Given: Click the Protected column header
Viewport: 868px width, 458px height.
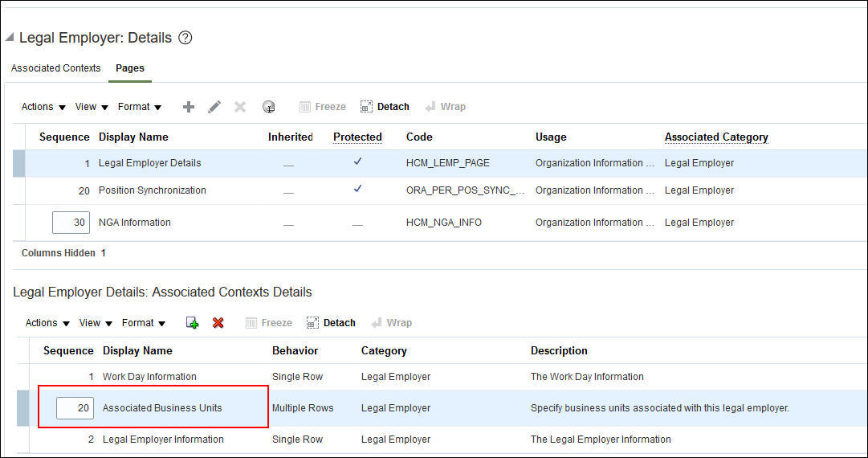Looking at the screenshot, I should coord(357,137).
